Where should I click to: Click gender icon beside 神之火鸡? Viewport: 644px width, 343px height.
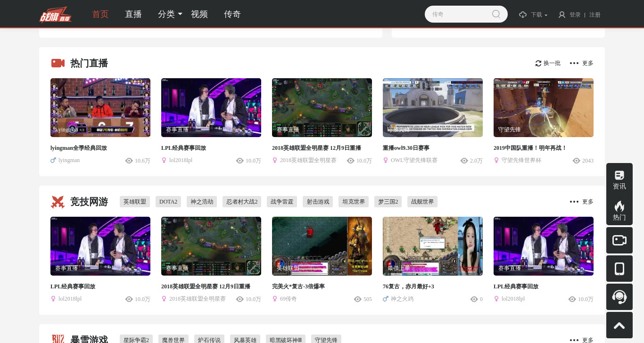tap(386, 299)
